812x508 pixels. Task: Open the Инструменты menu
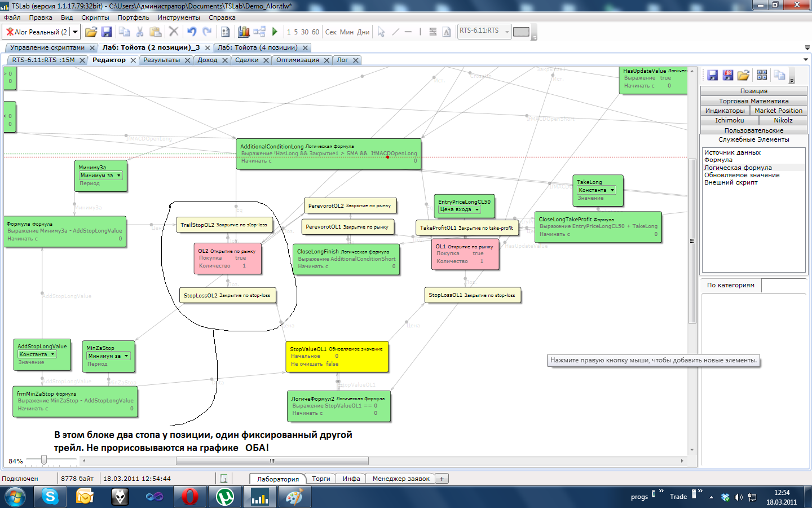[x=179, y=17]
